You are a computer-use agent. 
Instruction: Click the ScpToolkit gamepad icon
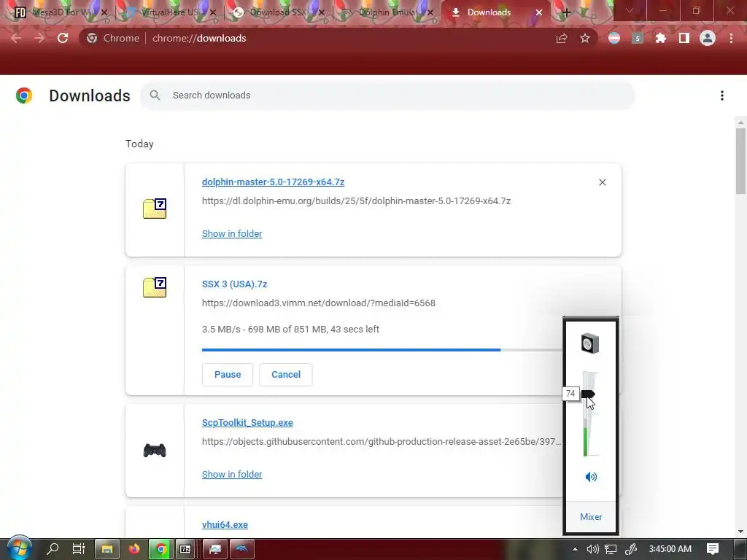point(155,450)
